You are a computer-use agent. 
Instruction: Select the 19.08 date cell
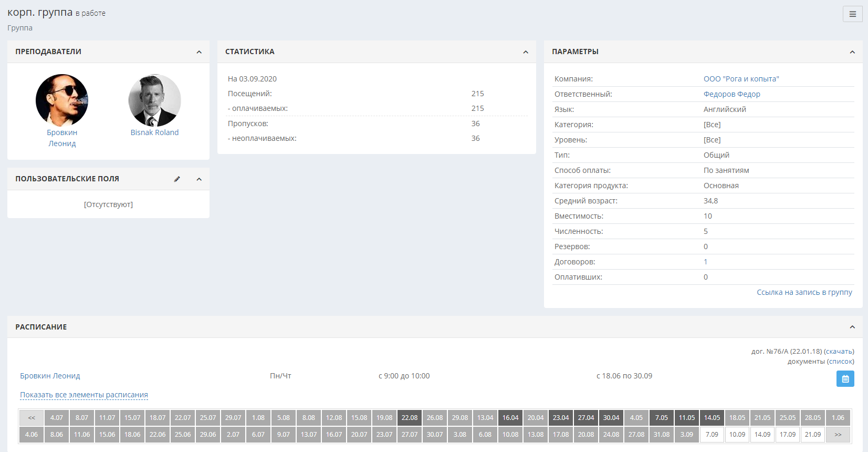[x=384, y=418]
